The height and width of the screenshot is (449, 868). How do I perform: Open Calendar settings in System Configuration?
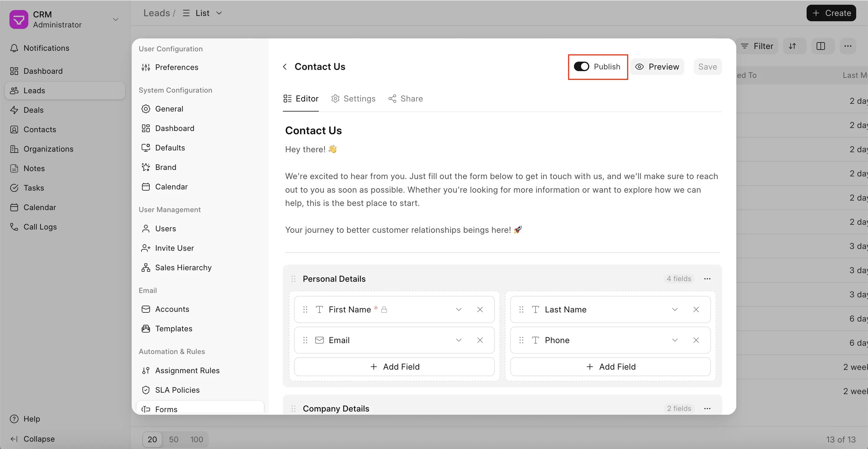(x=200, y=187)
